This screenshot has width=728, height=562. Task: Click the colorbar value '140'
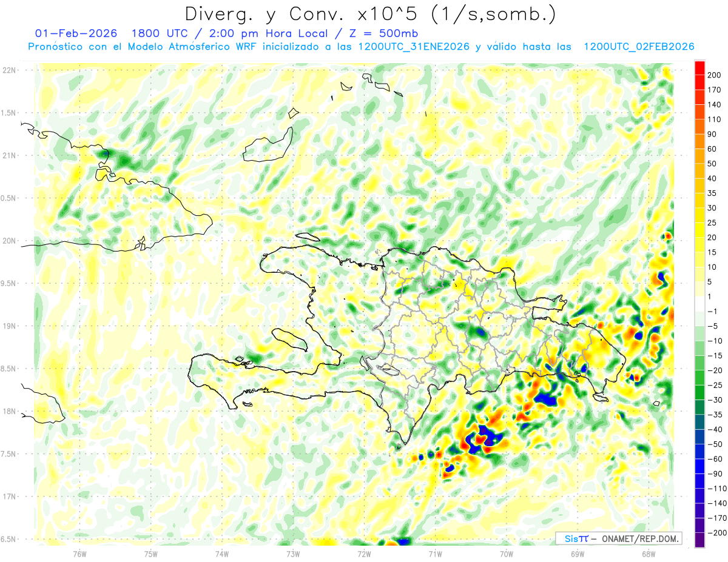click(x=714, y=104)
